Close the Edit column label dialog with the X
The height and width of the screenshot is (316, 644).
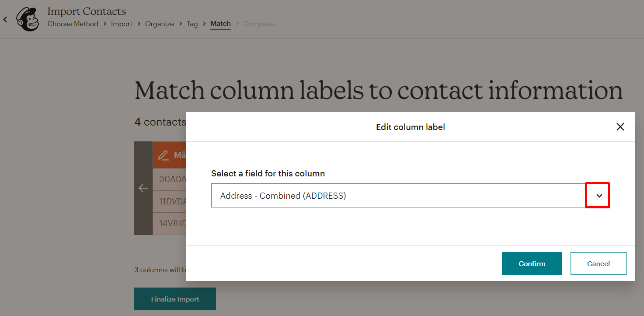coord(620,126)
